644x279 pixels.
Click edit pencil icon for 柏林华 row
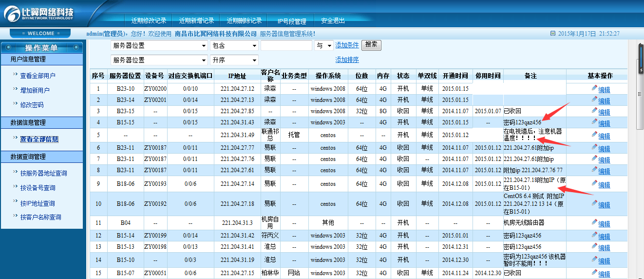tap(594, 272)
